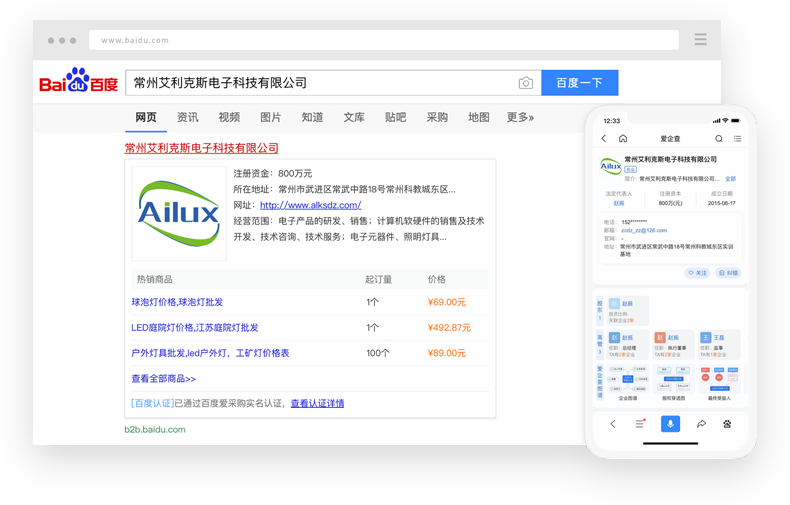Screen dimensions: 790x505
Task: Expand 全部 to show full company intro
Action: point(730,179)
